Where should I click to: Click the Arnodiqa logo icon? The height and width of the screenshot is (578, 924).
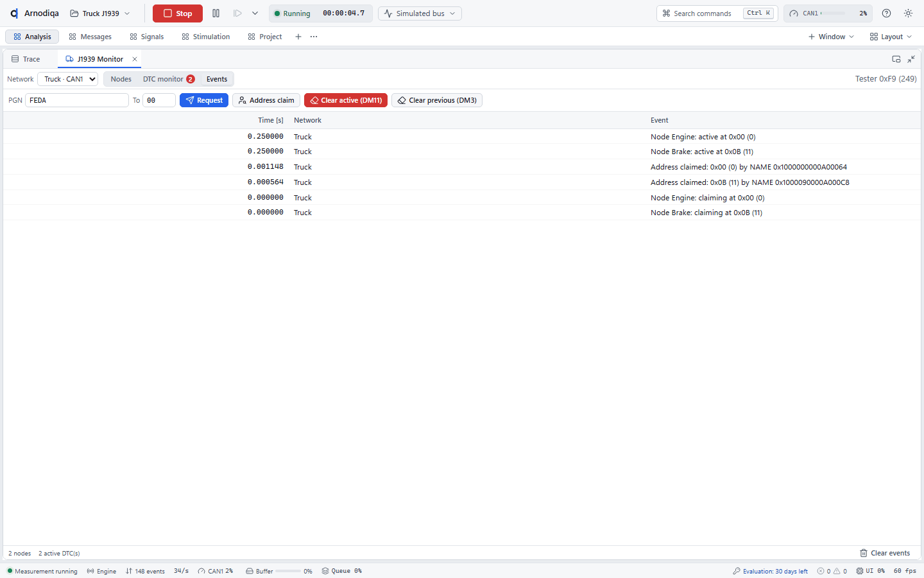click(x=14, y=13)
